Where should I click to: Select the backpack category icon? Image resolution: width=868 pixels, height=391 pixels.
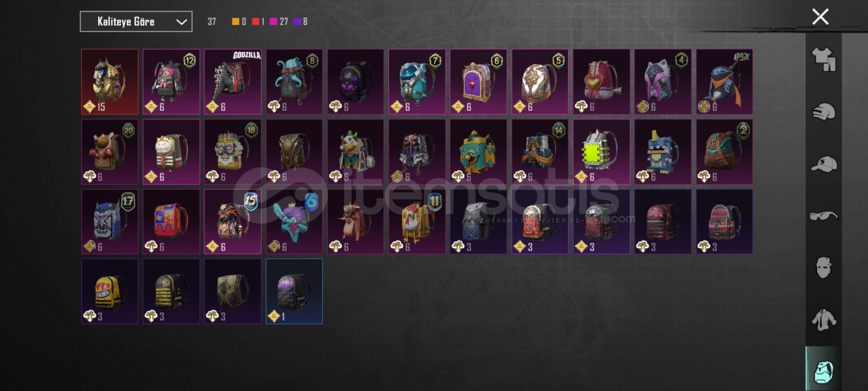click(x=824, y=372)
